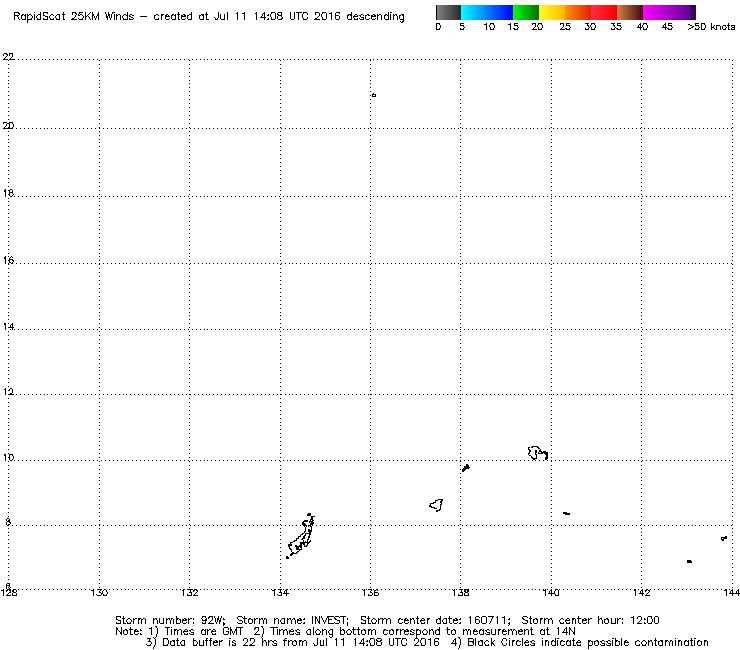740x650 pixels.
Task: Click the small island outline near 137.5E 8.5N
Action: coord(437,505)
